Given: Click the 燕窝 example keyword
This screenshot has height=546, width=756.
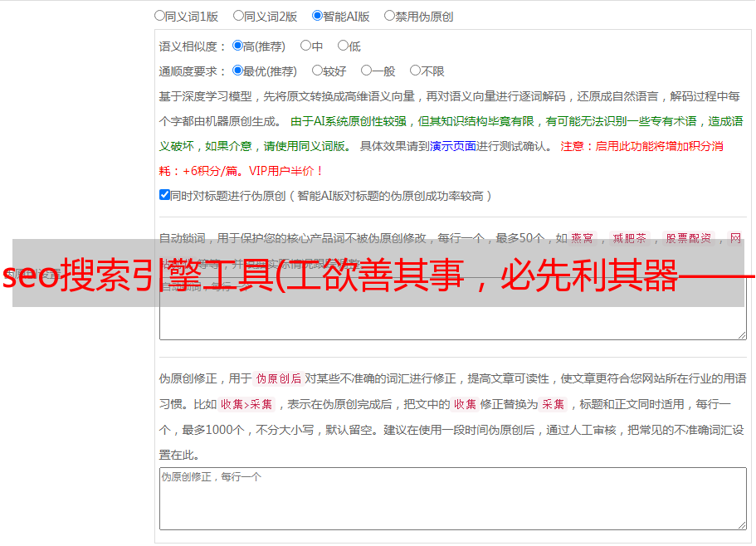Looking at the screenshot, I should click(x=582, y=238).
